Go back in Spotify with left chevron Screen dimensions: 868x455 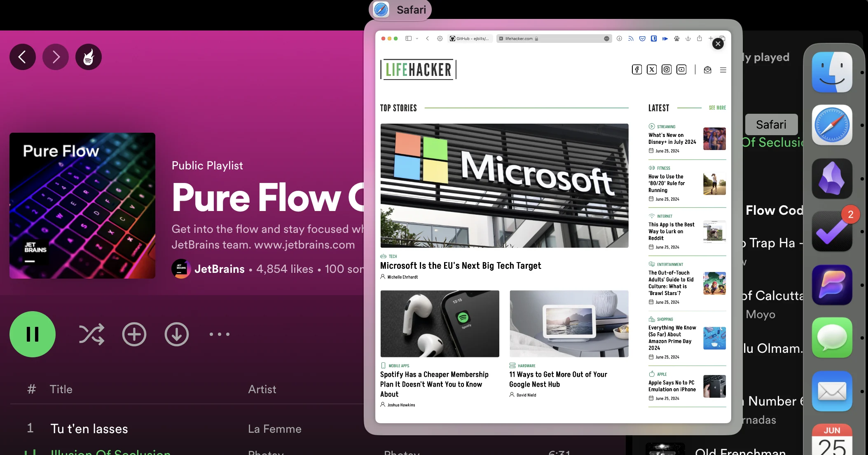pos(23,57)
